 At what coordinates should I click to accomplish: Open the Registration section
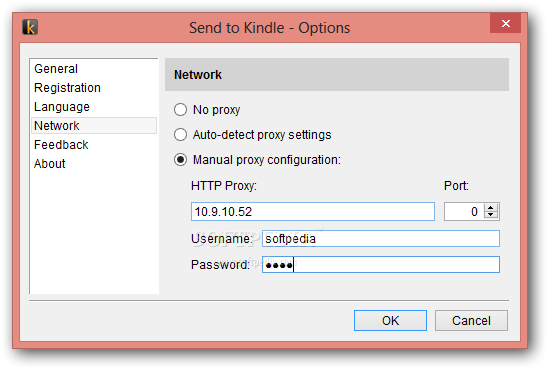coord(67,88)
